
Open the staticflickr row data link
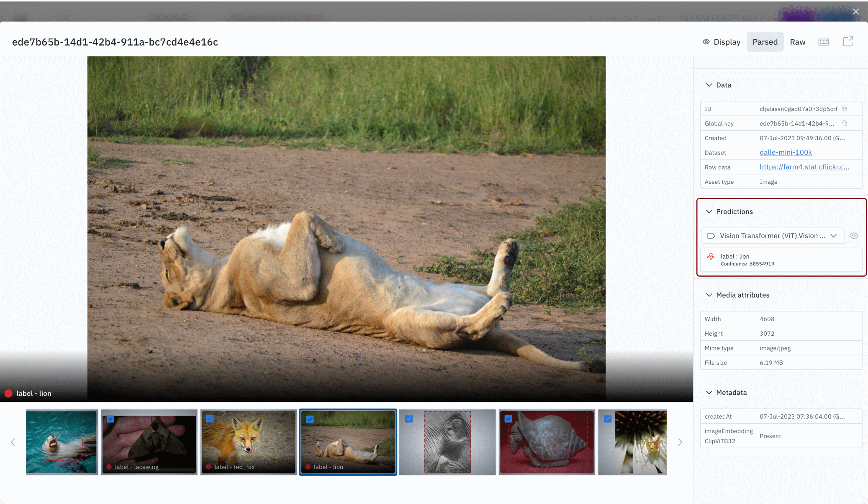point(804,167)
